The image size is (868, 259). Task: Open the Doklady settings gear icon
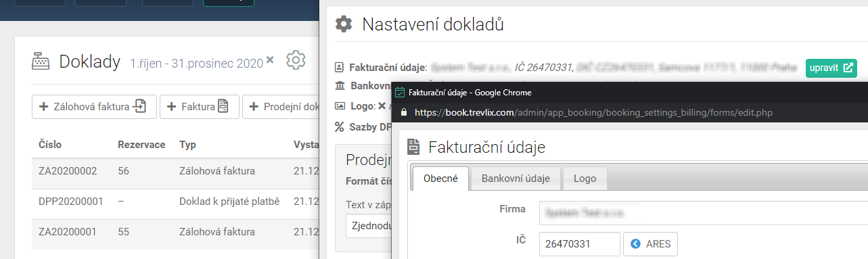296,60
